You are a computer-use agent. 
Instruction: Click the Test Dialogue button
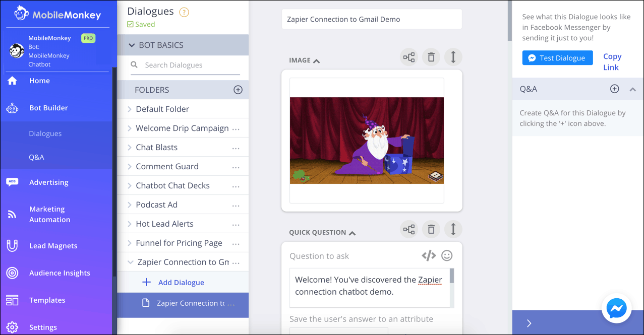pyautogui.click(x=557, y=58)
